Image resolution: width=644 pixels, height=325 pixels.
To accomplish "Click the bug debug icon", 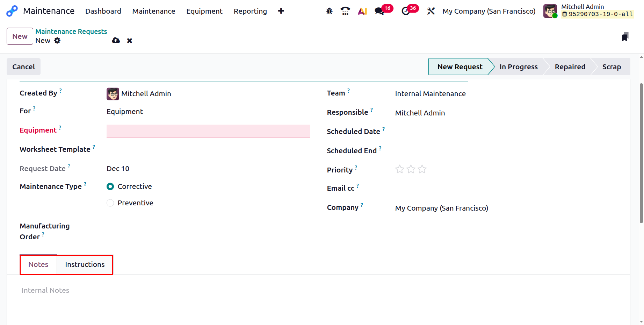I will point(329,11).
